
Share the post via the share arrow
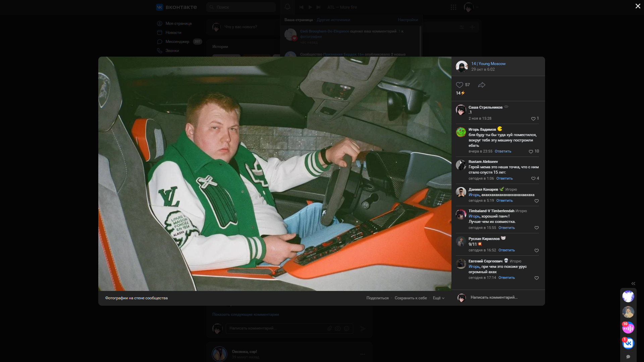tap(482, 85)
